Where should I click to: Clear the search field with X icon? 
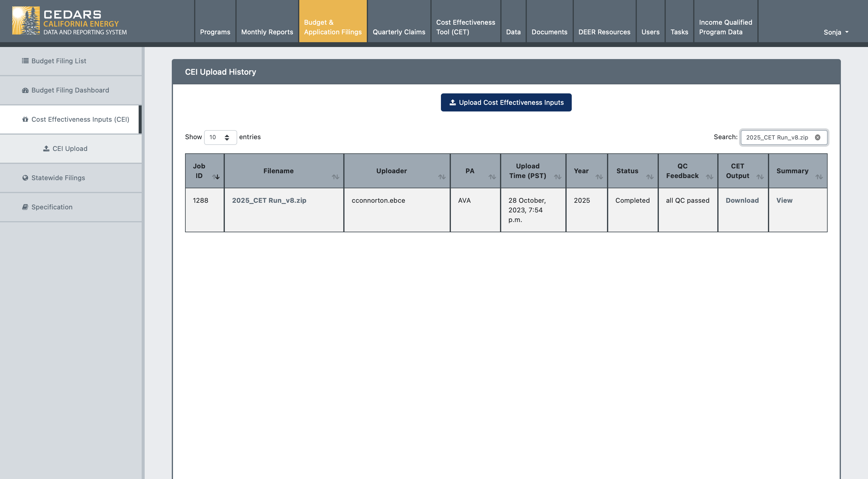817,137
